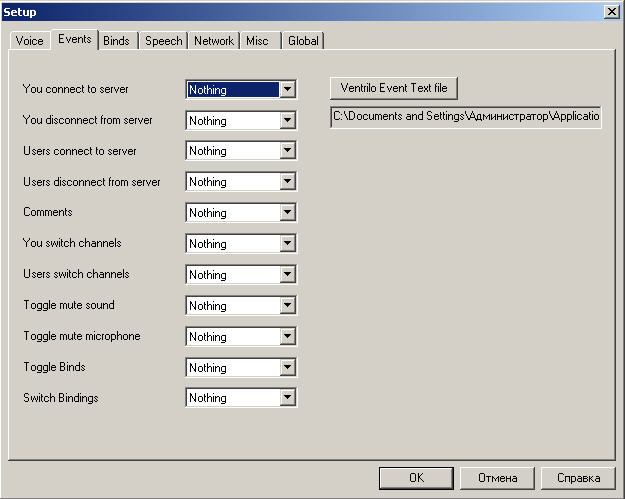Open 'Toggle mute microphone' dropdown
The image size is (625, 499).
pyautogui.click(x=288, y=337)
